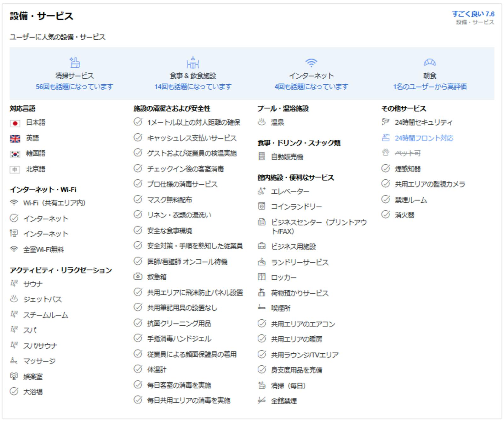Screen dimensions: 504x421
Task: Click the checkmark beside マスク無料配布
Action: click(138, 199)
